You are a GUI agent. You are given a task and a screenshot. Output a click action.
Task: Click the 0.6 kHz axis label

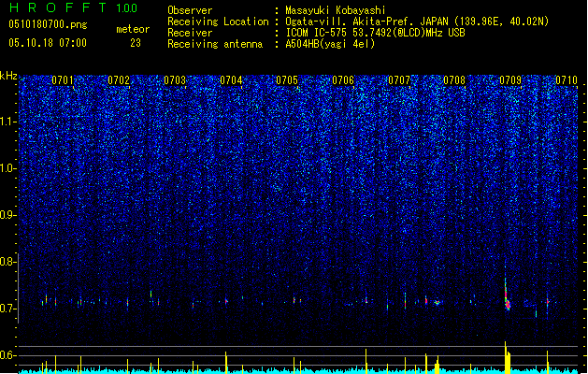8,355
